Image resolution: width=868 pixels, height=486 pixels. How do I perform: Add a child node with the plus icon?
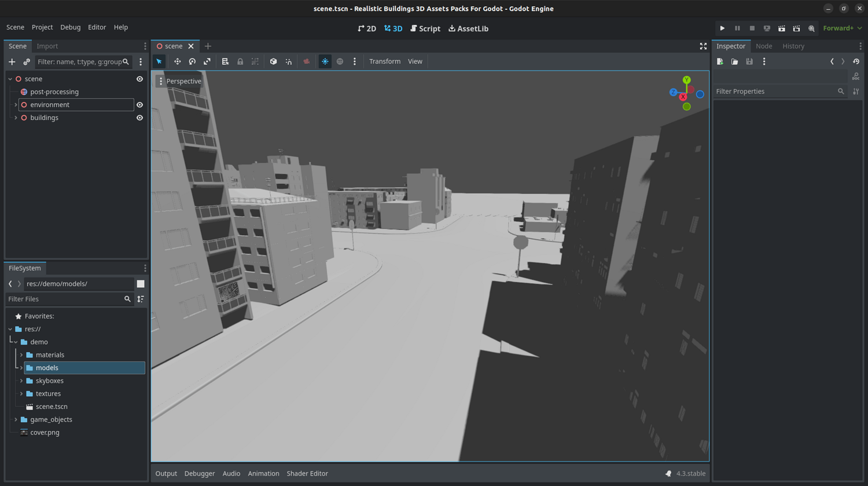(12, 62)
